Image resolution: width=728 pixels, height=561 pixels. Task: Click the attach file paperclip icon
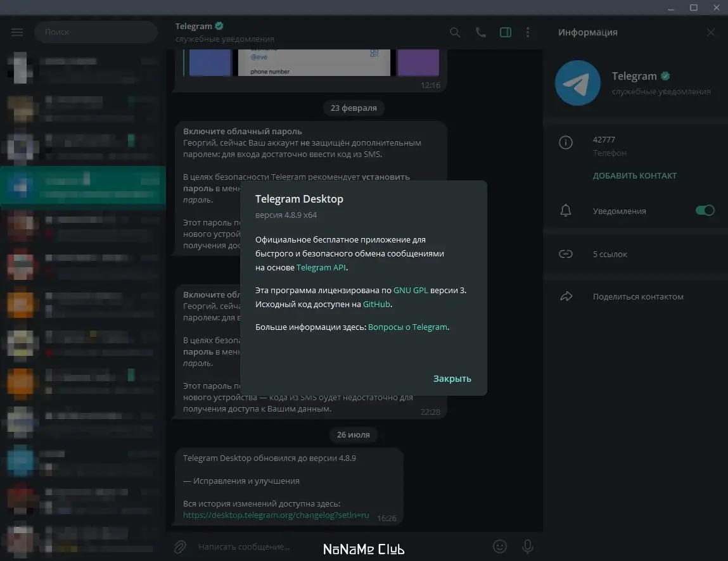point(180,546)
